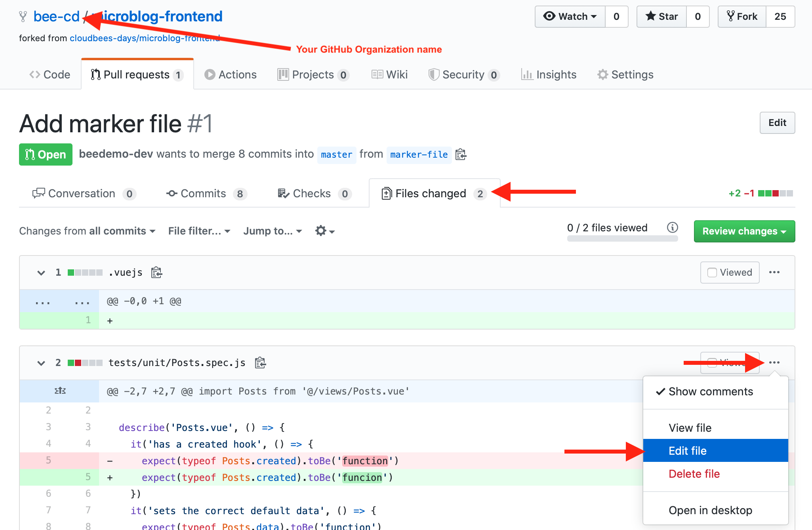The width and height of the screenshot is (812, 530).
Task: Click the added line 5 number
Action: (88, 477)
